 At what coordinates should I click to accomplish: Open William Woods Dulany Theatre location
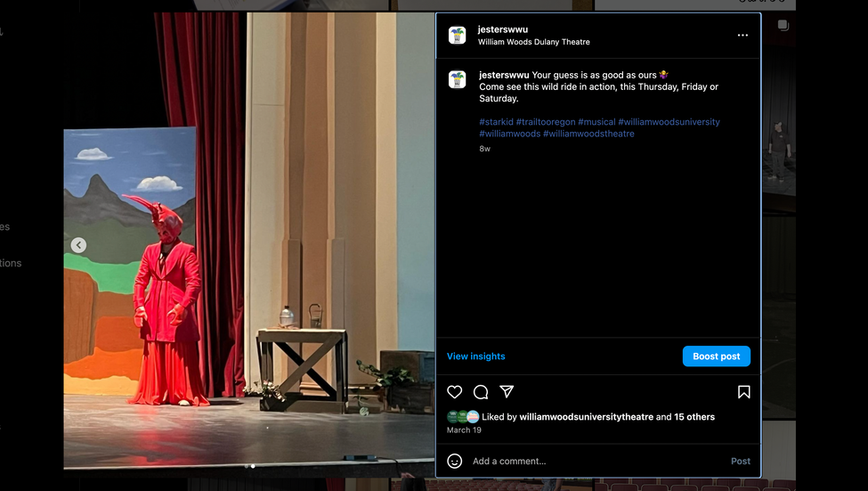point(533,42)
